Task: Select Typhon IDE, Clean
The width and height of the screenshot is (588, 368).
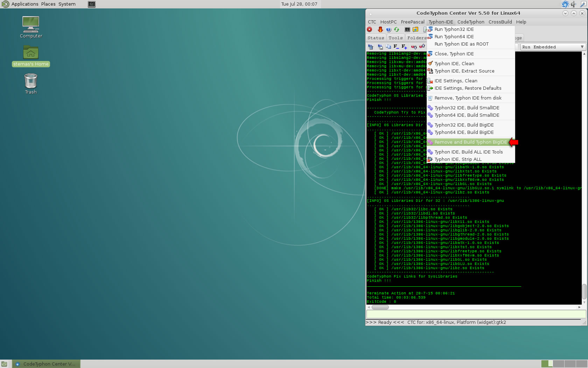Action: tap(471, 64)
